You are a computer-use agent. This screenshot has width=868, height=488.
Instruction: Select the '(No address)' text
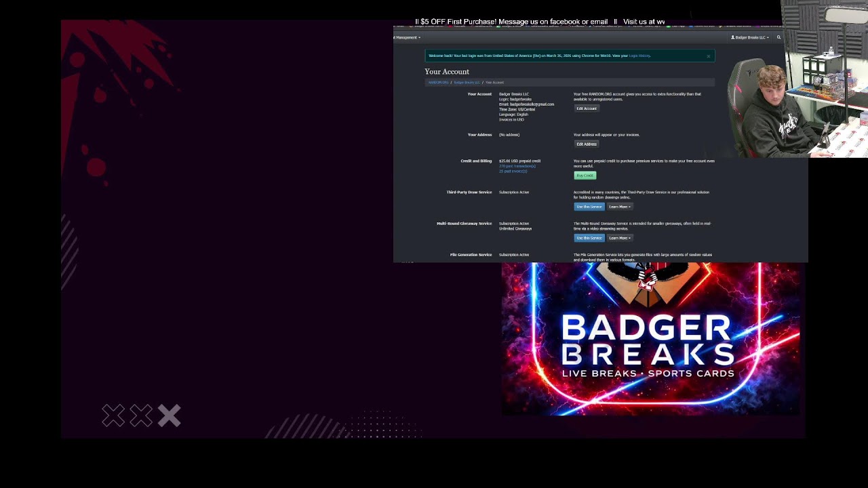(509, 135)
